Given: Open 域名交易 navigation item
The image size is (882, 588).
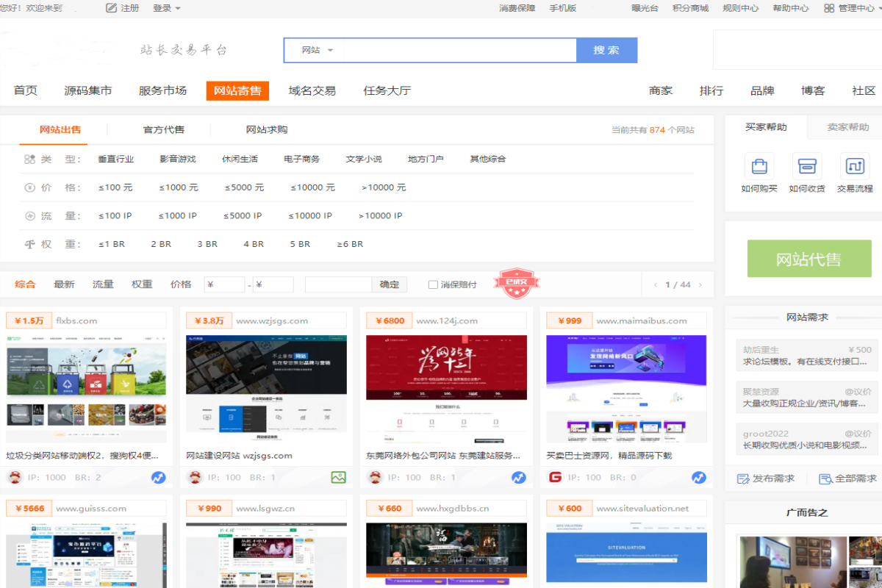Looking at the screenshot, I should point(312,90).
